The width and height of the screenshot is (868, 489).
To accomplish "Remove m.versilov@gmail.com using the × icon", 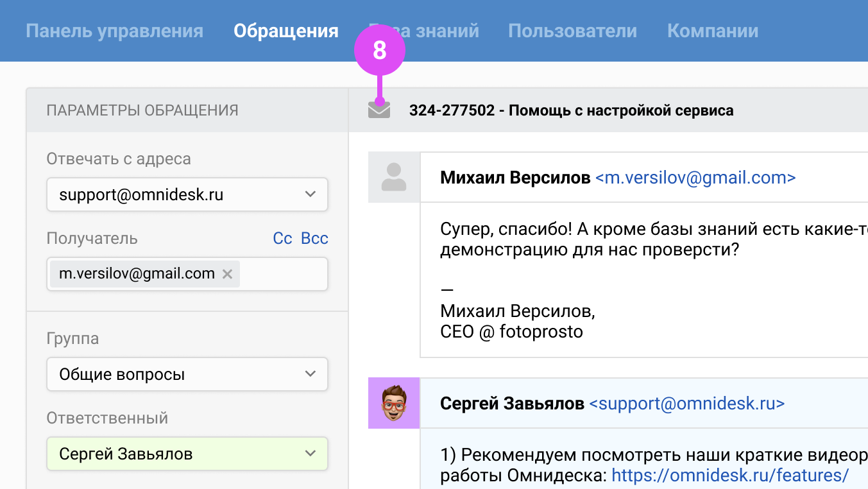I will pyautogui.click(x=226, y=273).
